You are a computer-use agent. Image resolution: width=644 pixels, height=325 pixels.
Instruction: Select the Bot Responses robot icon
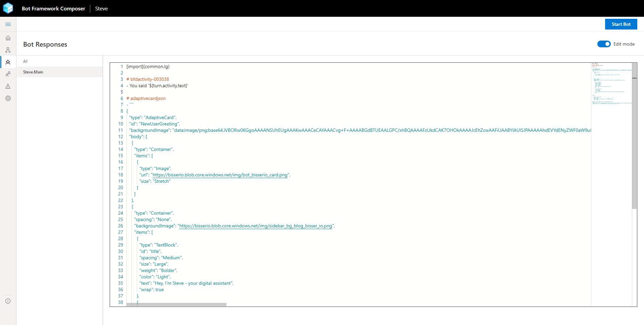pyautogui.click(x=8, y=62)
